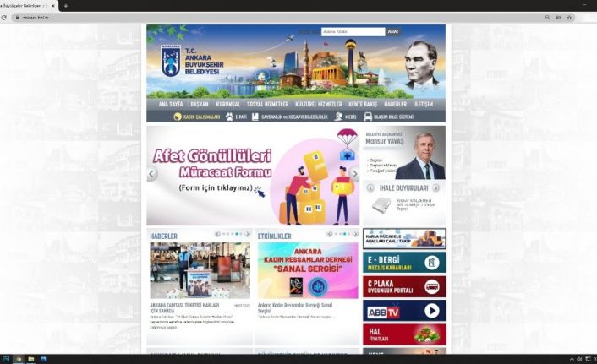This screenshot has width=597, height=364.
Task: Show previous Haberler news item
Action: tap(217, 234)
